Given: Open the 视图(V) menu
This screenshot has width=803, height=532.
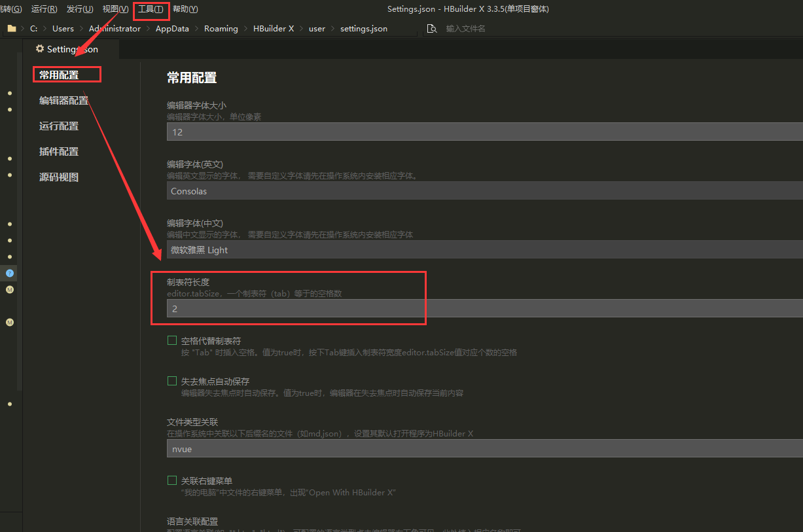Looking at the screenshot, I should tap(115, 9).
